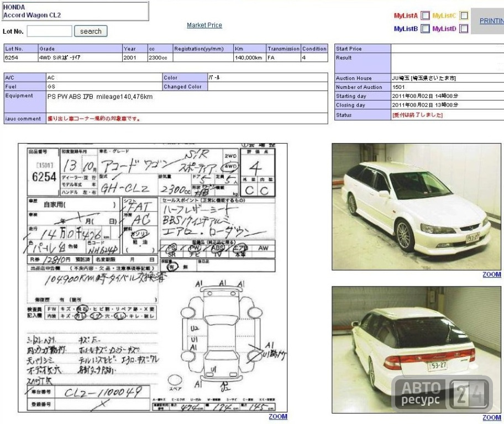Screen dimensions: 504x424
Task: Click the PRINTING link at top right
Action: point(491,21)
